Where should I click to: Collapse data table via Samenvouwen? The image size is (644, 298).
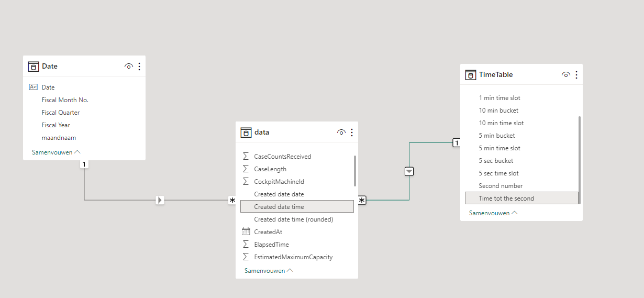click(269, 271)
